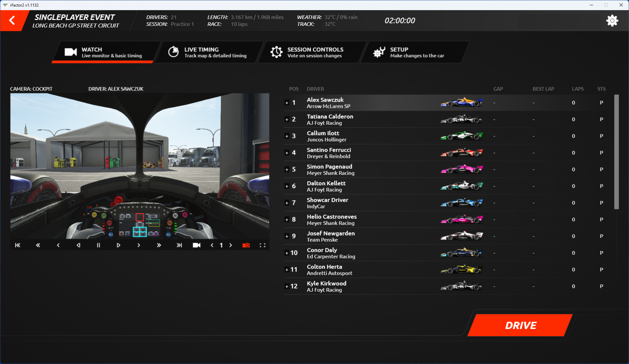Image resolution: width=629 pixels, height=364 pixels.
Task: Click the DRIVE button
Action: [x=521, y=325]
